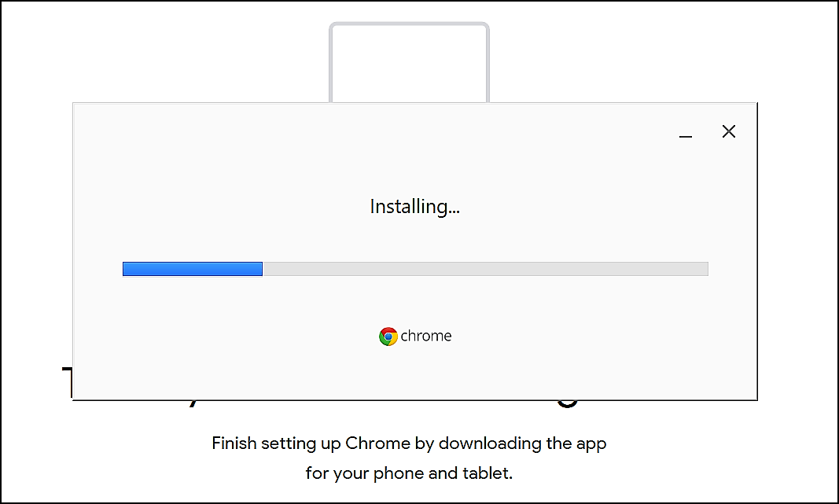Click the blue filled progress bar section
Image resolution: width=839 pixels, height=504 pixels.
[192, 269]
